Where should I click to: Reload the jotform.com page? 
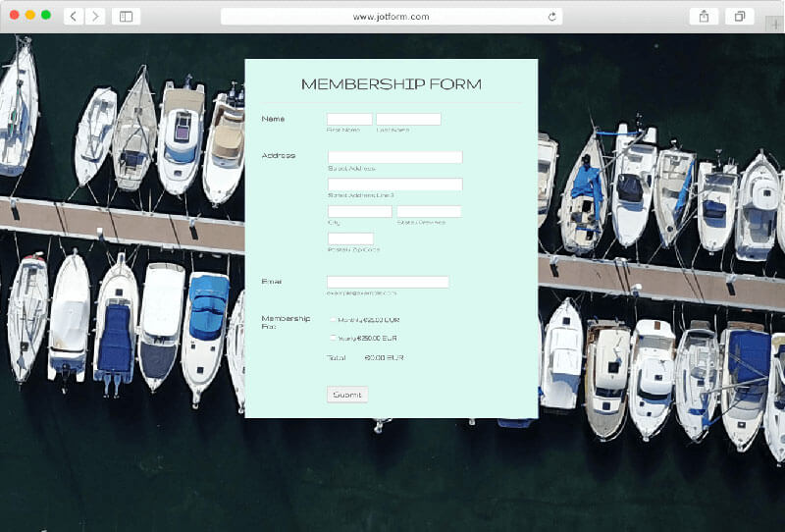click(552, 17)
